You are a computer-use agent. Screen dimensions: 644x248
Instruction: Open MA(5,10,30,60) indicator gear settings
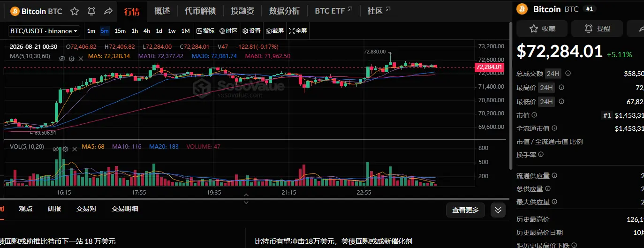coord(71,58)
